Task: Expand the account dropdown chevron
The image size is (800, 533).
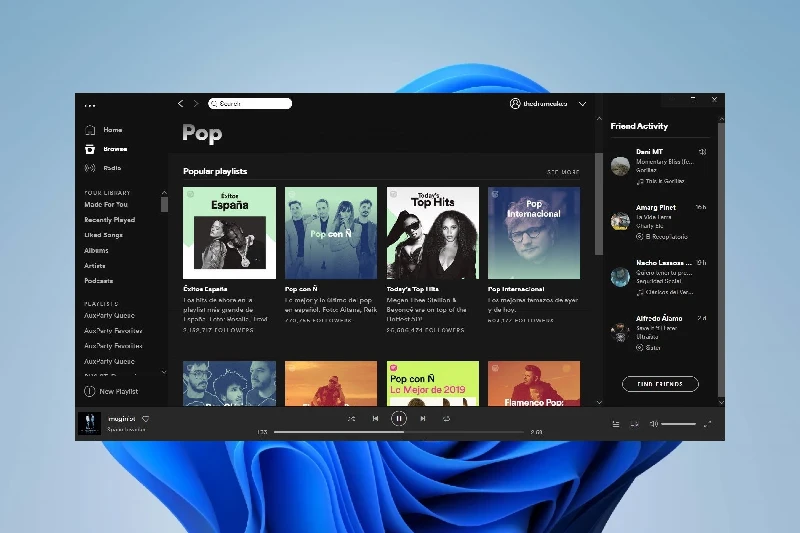Action: [582, 104]
